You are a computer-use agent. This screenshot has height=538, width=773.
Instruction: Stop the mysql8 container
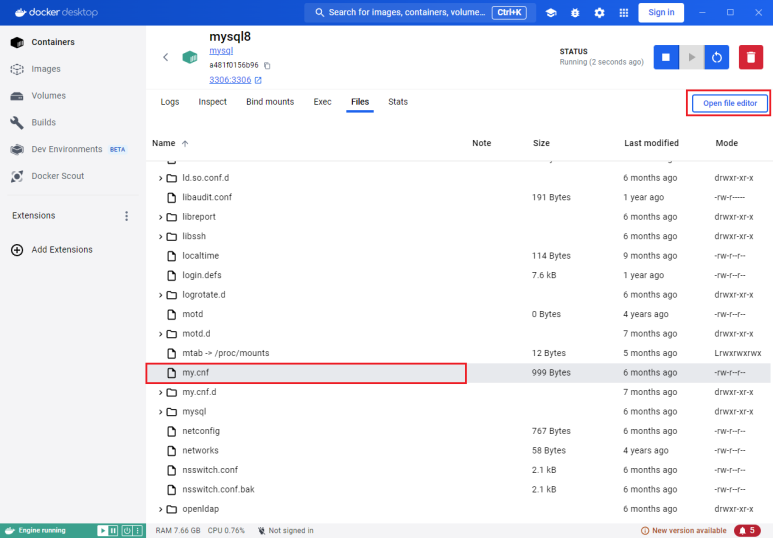(666, 57)
